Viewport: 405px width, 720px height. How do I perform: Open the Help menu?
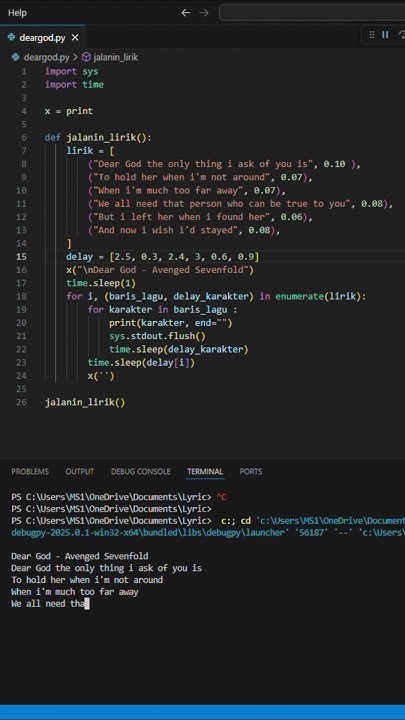(17, 13)
